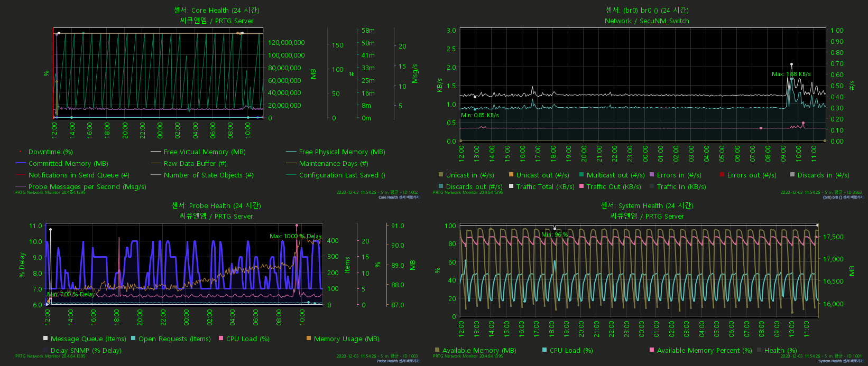Click the Memory Usage orange color swatch
This screenshot has height=366, width=868.
309,339
